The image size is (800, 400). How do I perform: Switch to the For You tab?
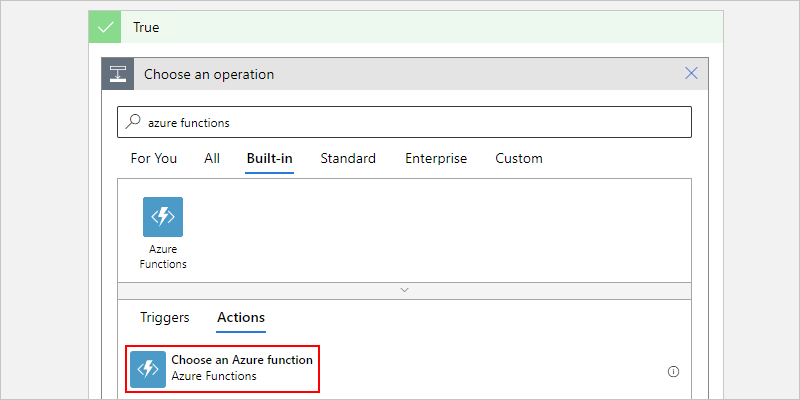[x=154, y=158]
